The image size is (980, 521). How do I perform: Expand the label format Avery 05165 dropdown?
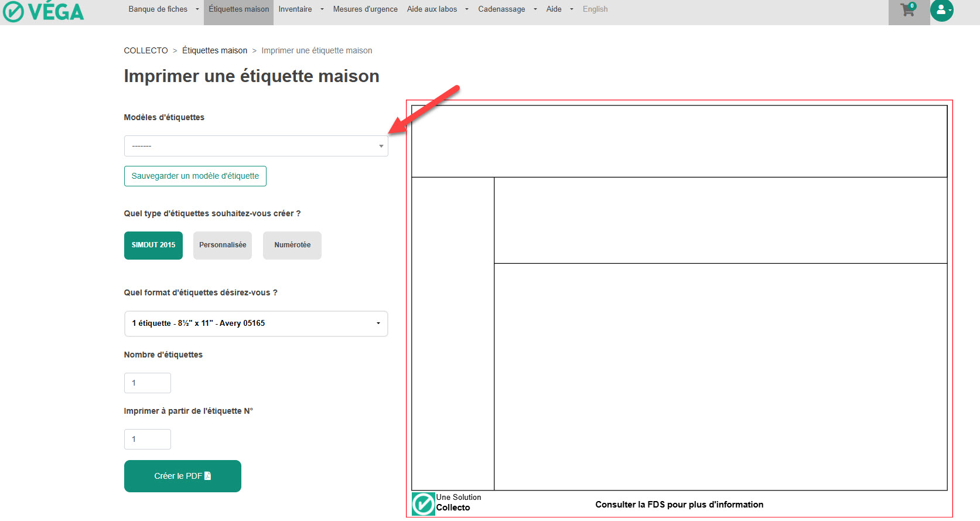pyautogui.click(x=256, y=324)
